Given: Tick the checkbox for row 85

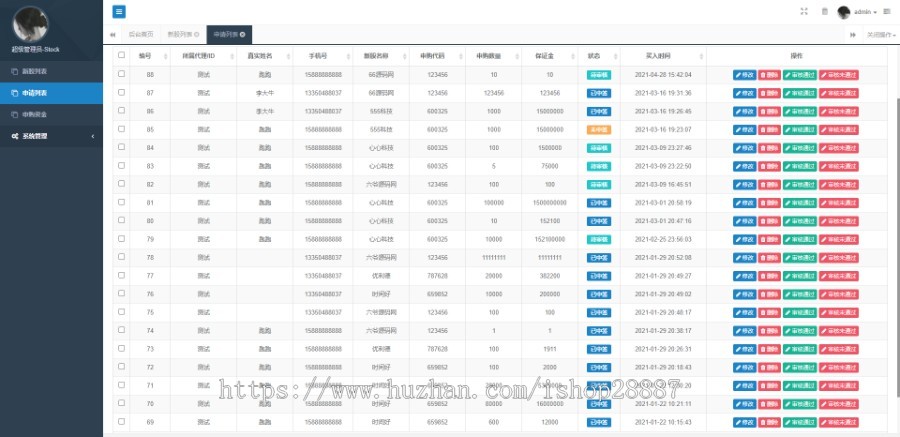Looking at the screenshot, I should pos(121,129).
